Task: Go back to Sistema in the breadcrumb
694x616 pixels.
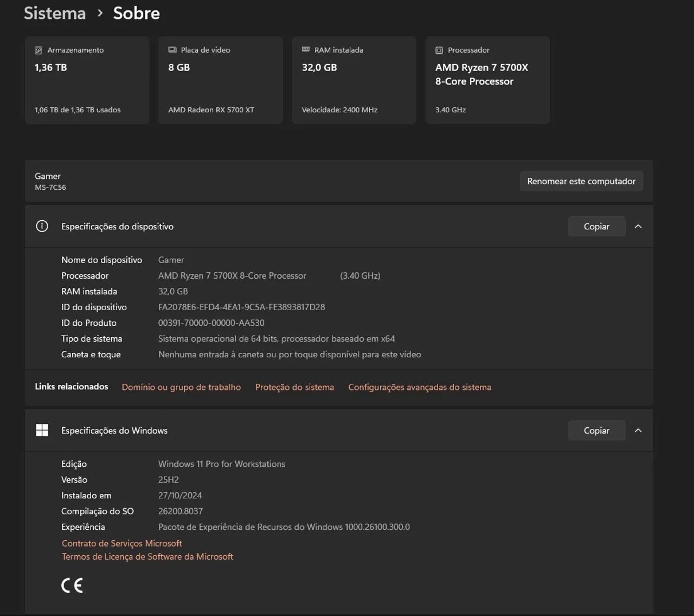Action: [55, 13]
